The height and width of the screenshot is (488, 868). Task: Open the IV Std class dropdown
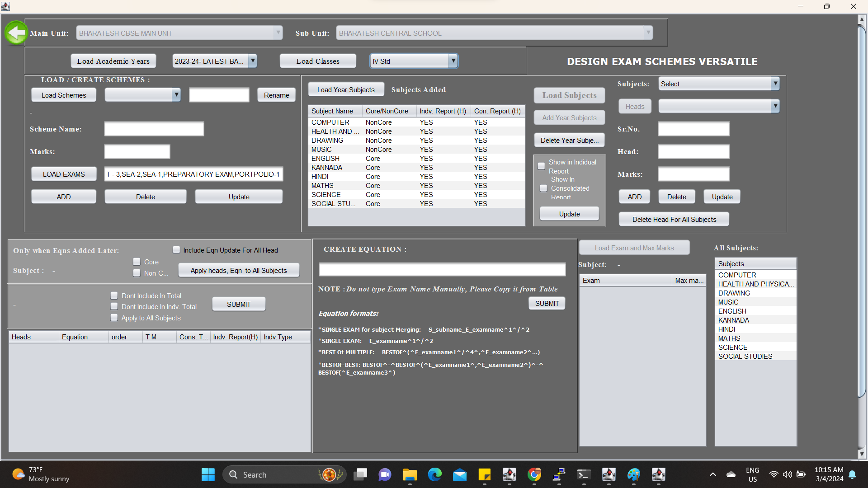pos(453,61)
